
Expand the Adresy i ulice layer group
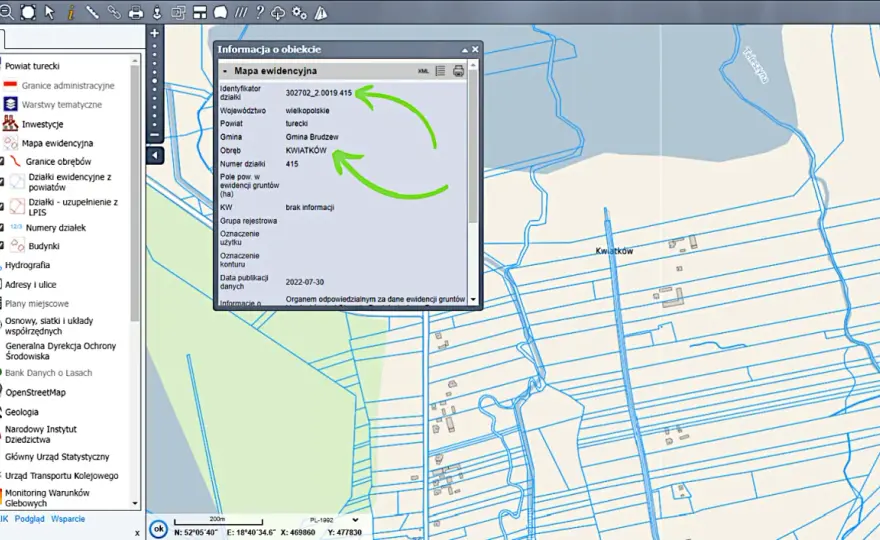[x=31, y=285]
